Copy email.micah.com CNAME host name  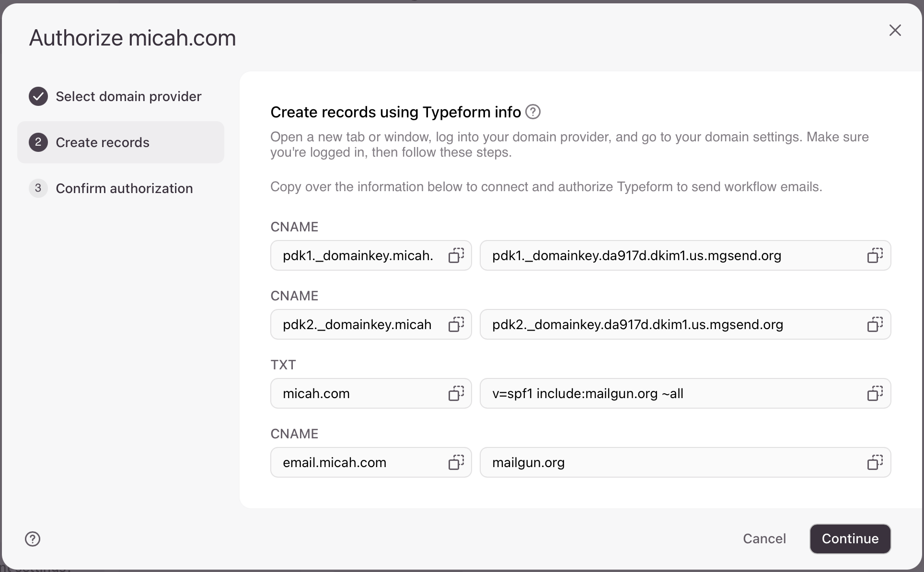click(456, 462)
